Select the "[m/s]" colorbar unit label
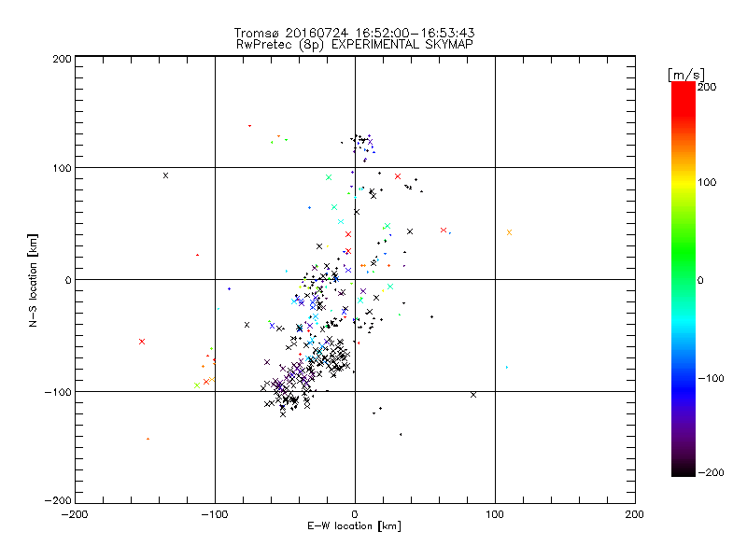Screen dimensions: 747x560 [686, 75]
